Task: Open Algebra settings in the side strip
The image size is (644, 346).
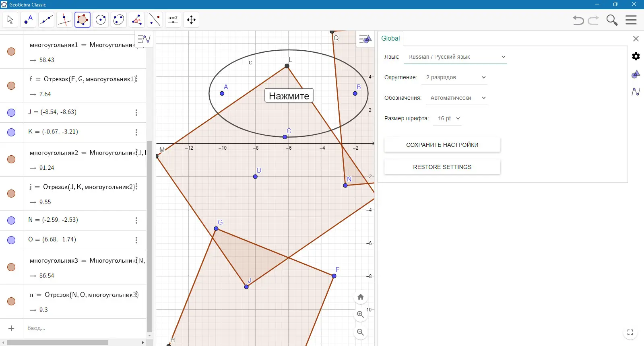Action: pyautogui.click(x=636, y=92)
